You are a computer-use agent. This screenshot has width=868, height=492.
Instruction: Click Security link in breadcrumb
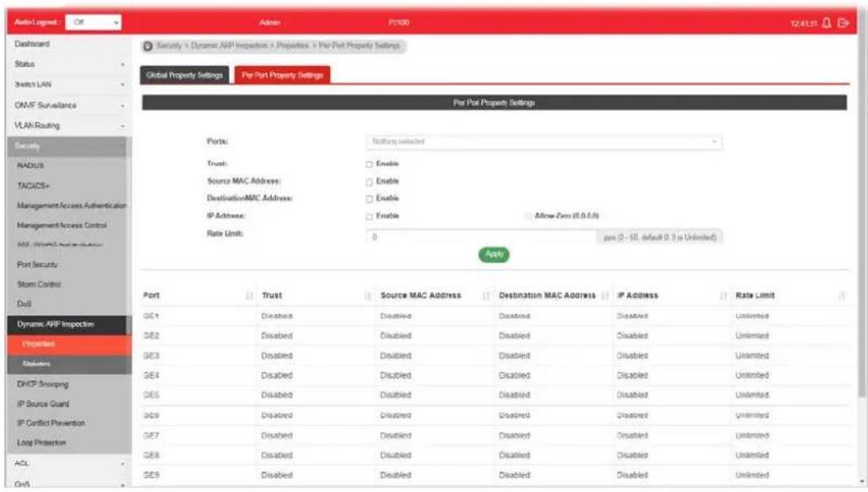point(169,46)
